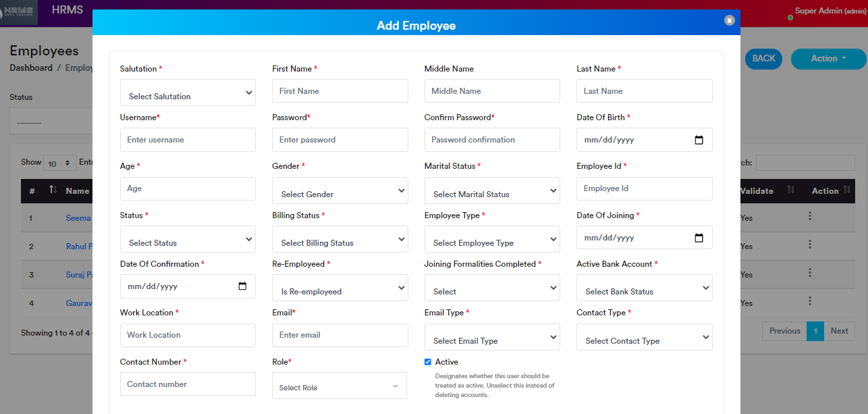Open Date Of Joining calendar picker icon
Viewport: 868px width, 414px height.
tap(699, 238)
